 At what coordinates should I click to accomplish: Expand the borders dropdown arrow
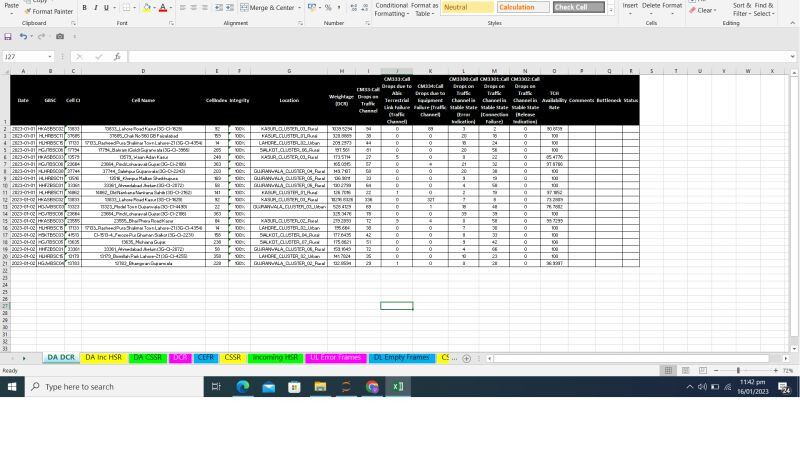(x=134, y=8)
